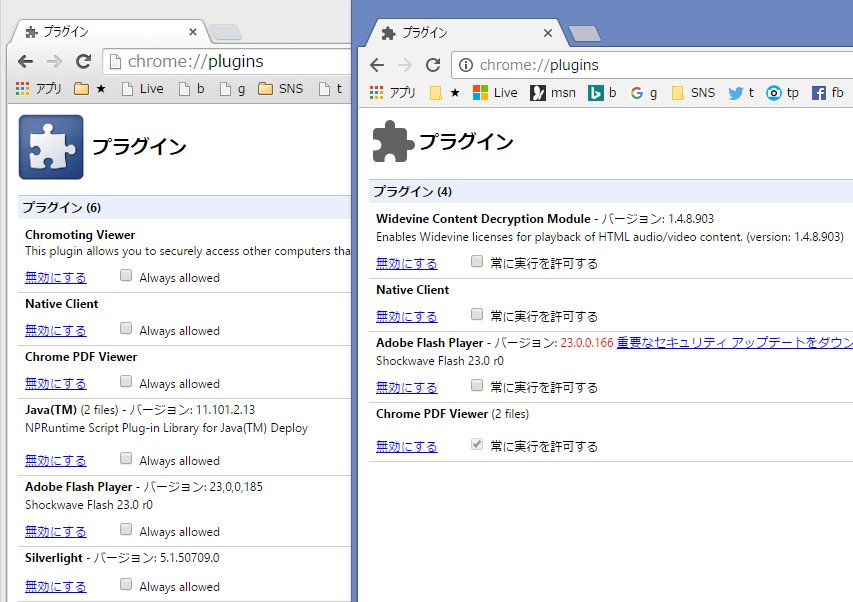
Task: Disable Adobe Flash Player in right window
Action: click(406, 388)
